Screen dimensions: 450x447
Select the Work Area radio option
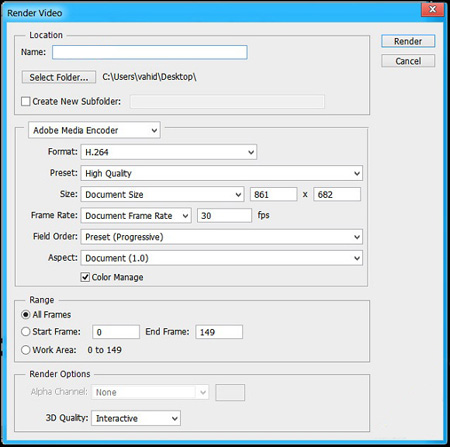point(26,350)
